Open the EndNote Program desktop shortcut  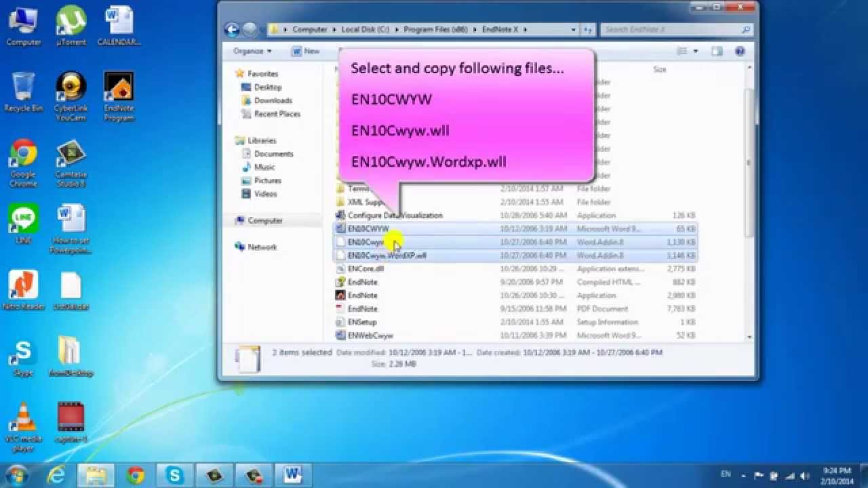pyautogui.click(x=119, y=96)
